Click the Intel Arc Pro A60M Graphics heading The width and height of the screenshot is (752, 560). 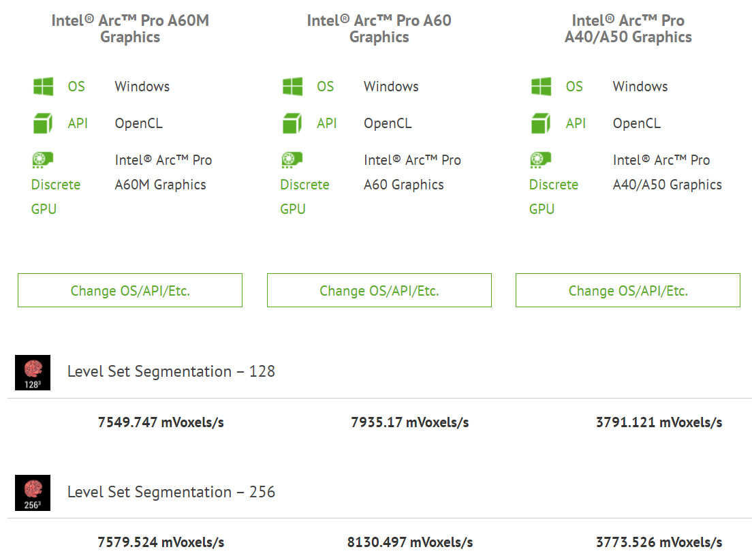point(130,29)
